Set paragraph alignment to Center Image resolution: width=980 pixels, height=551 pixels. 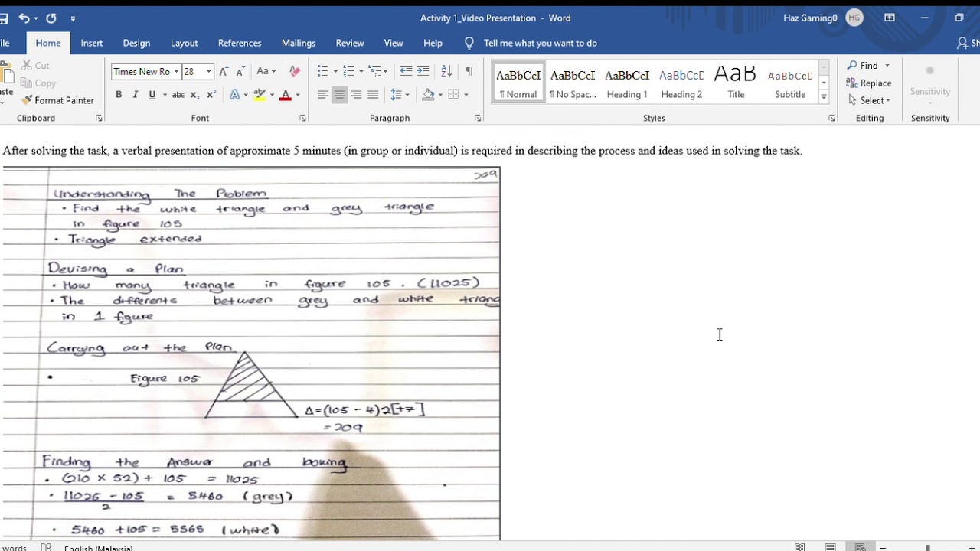[x=339, y=95]
